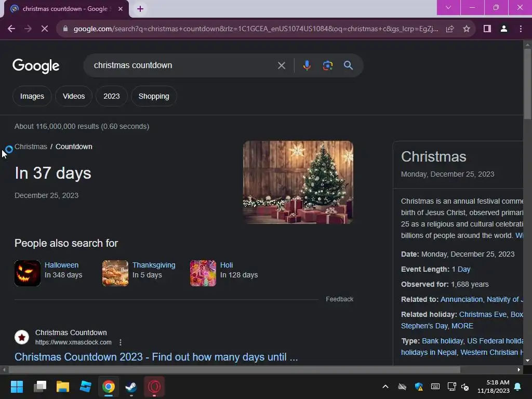532x399 pixels.
Task: Open the Christmas Eve related holiday link
Action: pos(483,314)
